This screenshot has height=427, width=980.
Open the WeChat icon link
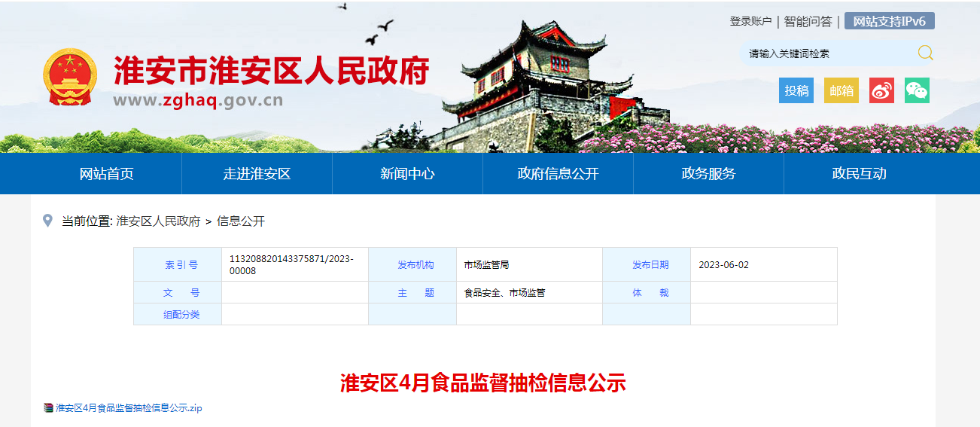click(917, 90)
